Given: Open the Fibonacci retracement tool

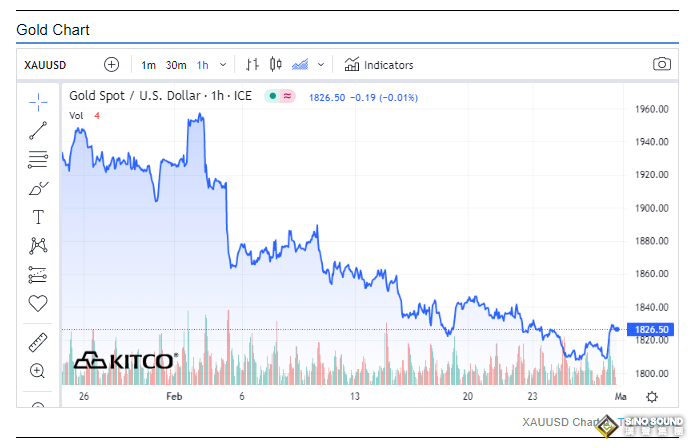Looking at the screenshot, I should pos(38,159).
